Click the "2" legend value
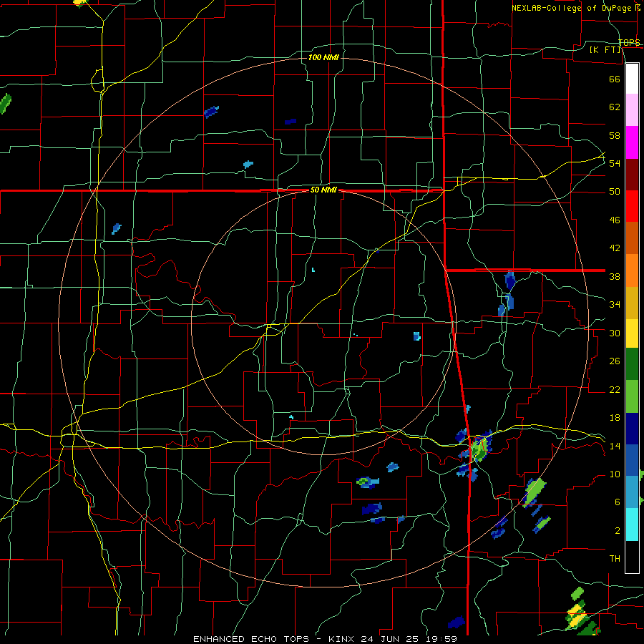644x644 pixels. (617, 531)
